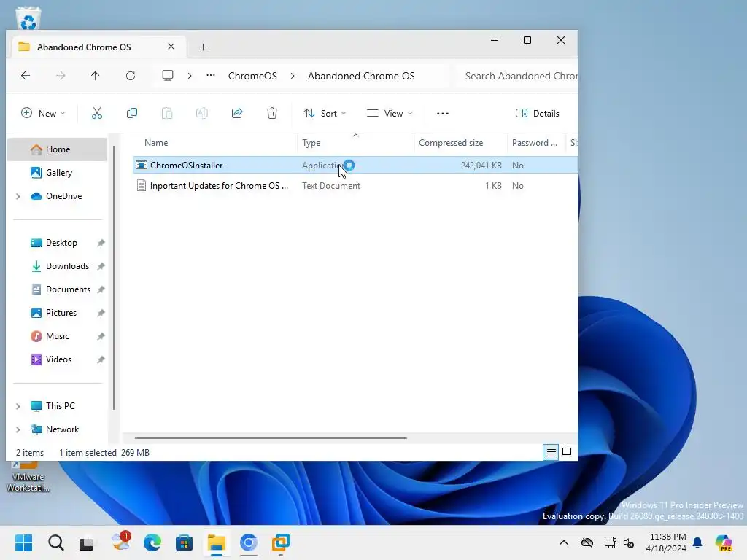Click File Explorer taskbar icon
This screenshot has height=560, width=747.
pos(216,542)
